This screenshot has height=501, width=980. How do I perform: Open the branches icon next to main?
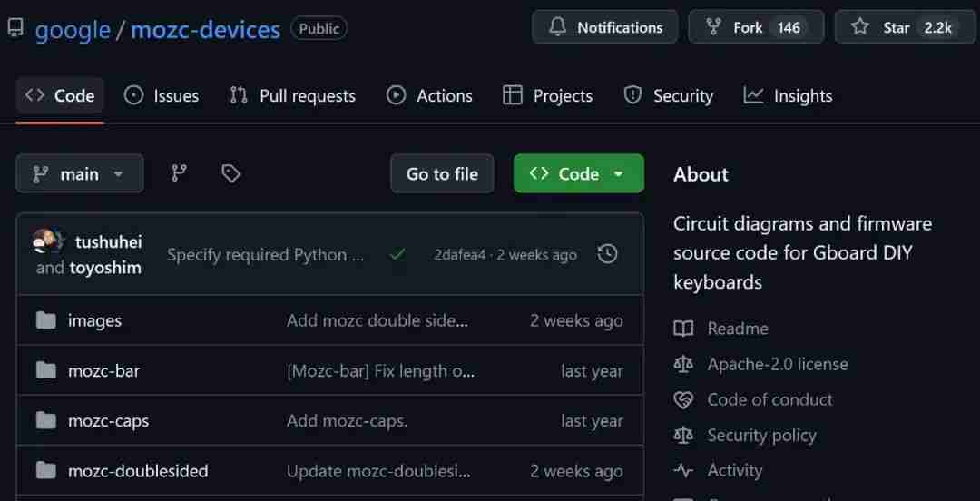click(180, 173)
